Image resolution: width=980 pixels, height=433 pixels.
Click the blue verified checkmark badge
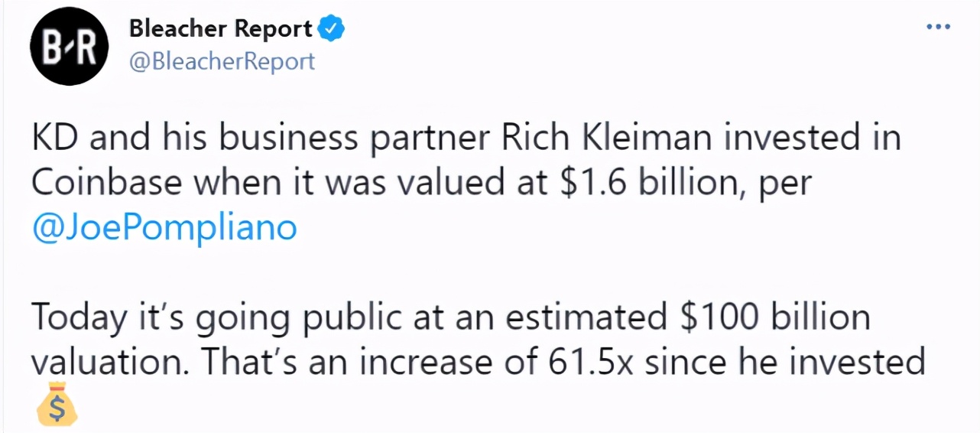coord(331,28)
